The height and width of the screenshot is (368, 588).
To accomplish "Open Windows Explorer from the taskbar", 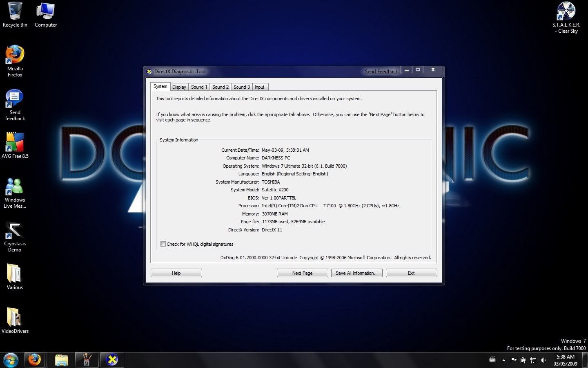I will pos(62,360).
